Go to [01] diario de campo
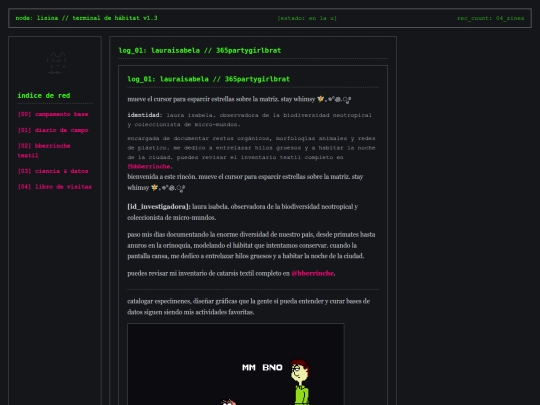 click(53, 130)
